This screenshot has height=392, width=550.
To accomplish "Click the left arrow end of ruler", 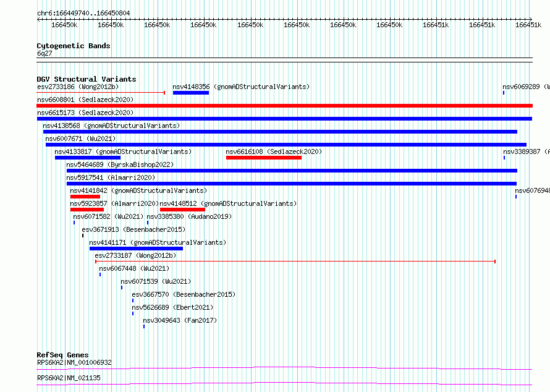I will click(x=38, y=19).
